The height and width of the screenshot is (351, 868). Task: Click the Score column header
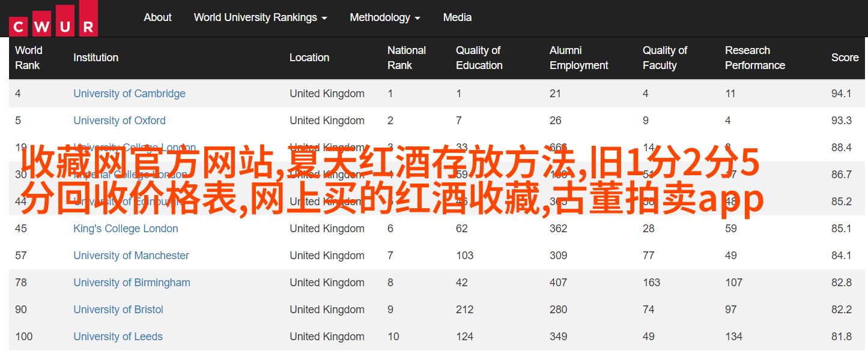845,58
